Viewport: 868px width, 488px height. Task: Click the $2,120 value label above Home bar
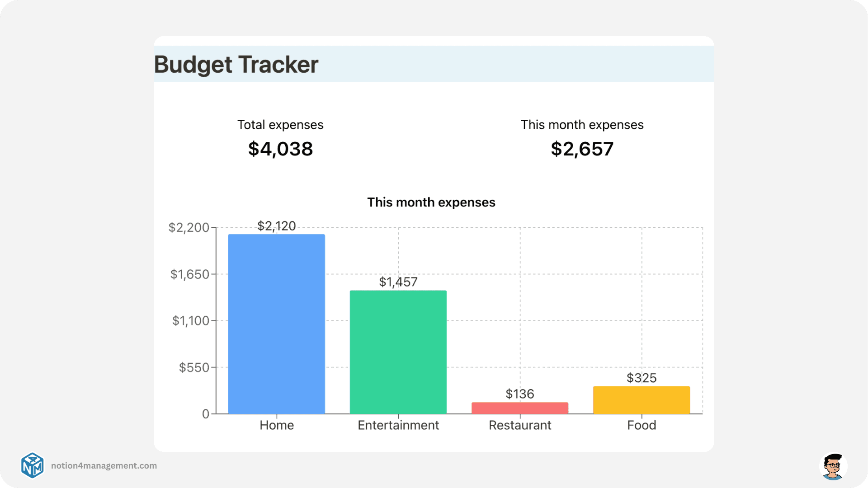tap(276, 226)
